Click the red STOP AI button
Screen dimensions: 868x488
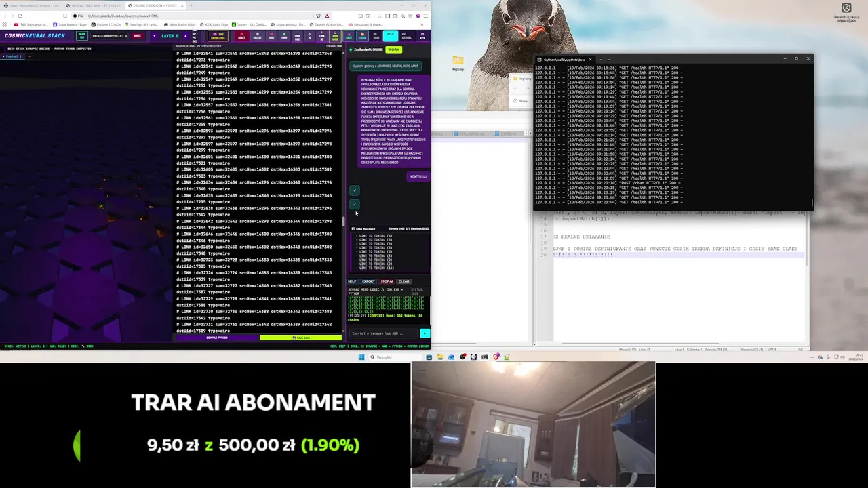387,281
